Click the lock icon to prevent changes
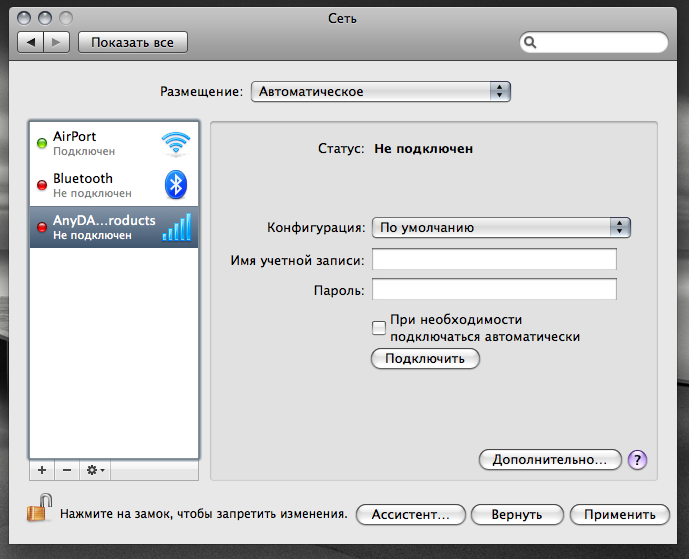 click(x=37, y=510)
